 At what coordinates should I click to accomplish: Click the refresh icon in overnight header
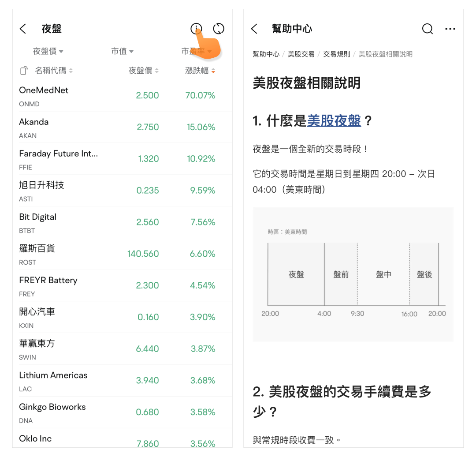219,29
